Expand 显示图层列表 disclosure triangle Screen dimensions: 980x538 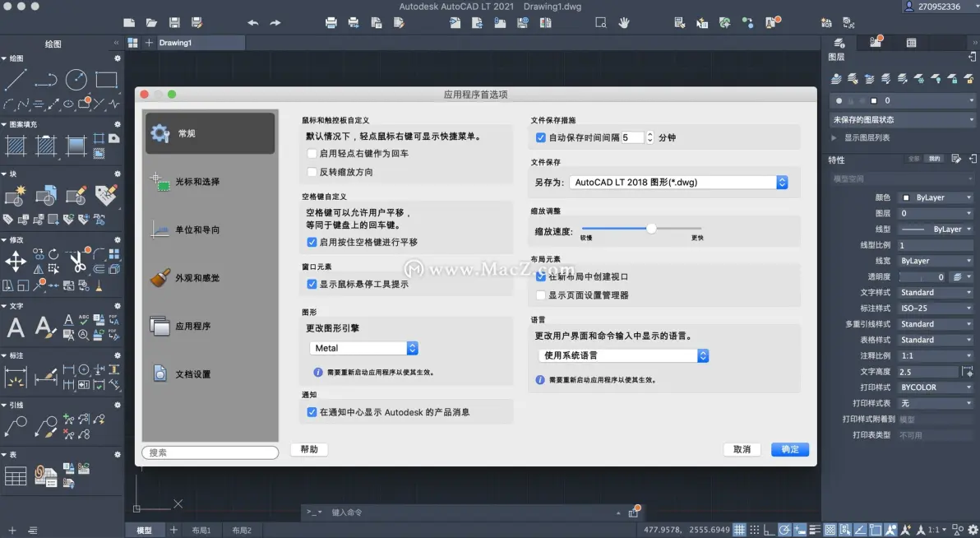[834, 137]
